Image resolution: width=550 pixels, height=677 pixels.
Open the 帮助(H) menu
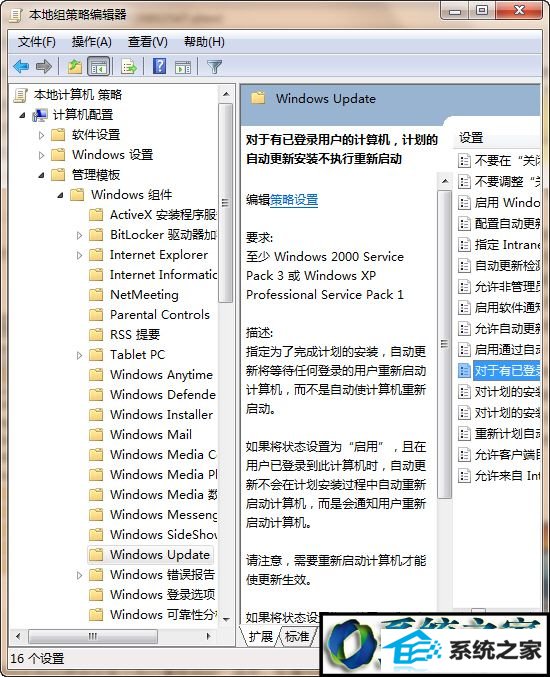pos(204,42)
